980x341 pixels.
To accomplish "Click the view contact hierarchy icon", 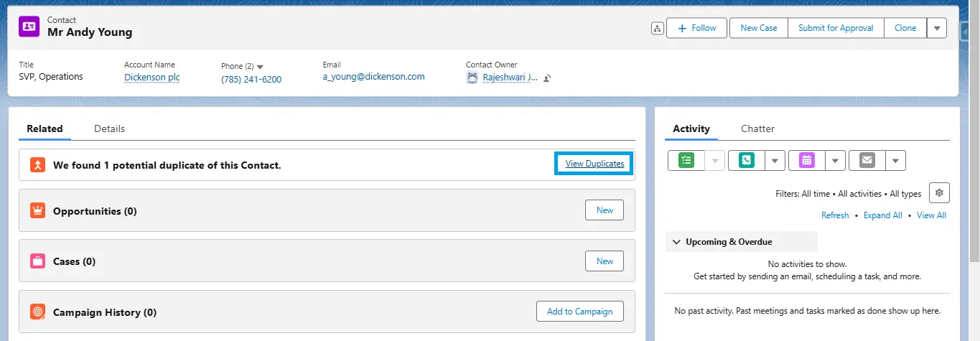I will (x=657, y=29).
